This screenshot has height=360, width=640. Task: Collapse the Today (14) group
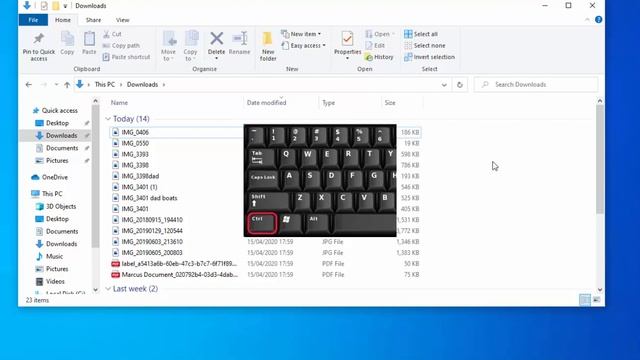[108, 119]
